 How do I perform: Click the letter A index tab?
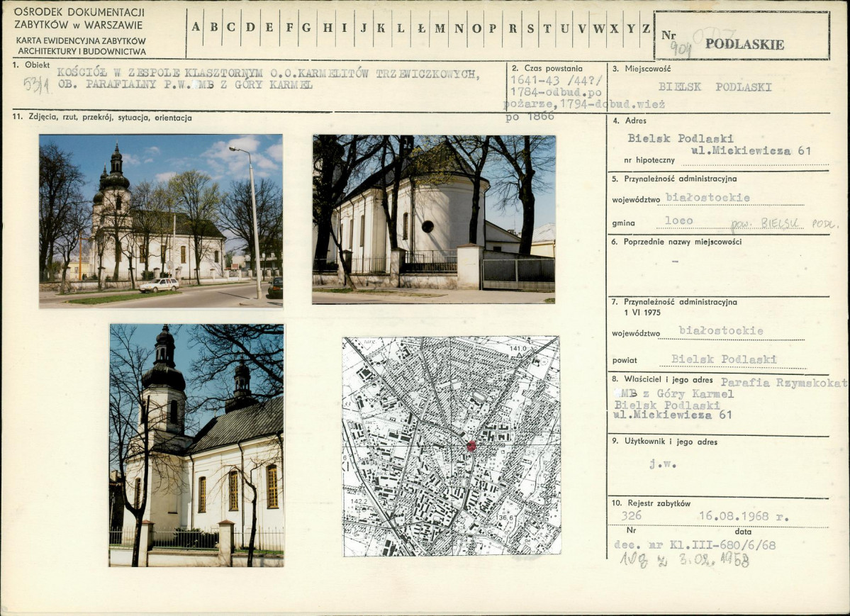coord(196,28)
